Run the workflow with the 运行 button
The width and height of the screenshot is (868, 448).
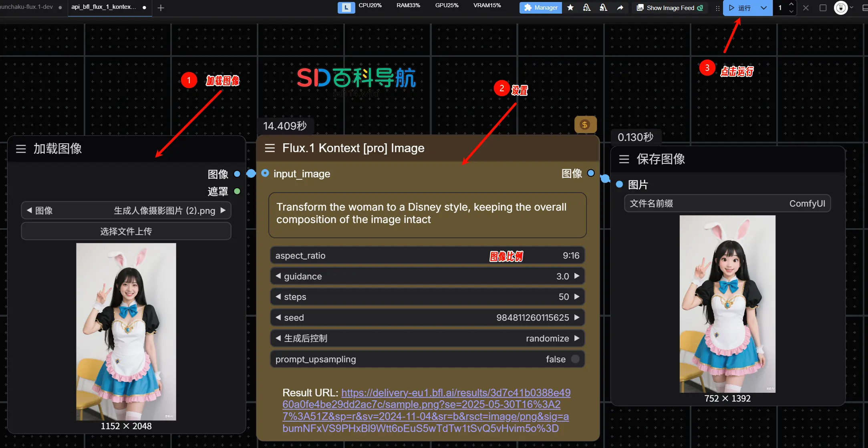pos(740,8)
